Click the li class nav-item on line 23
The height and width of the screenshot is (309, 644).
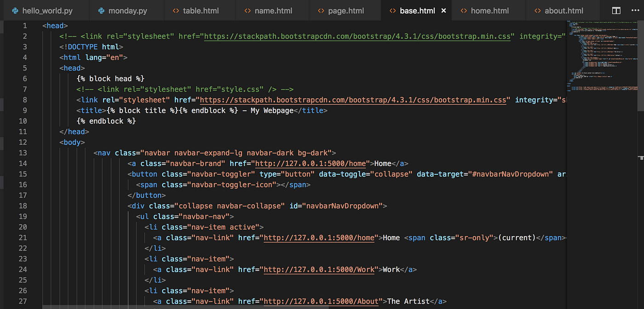pos(189,259)
